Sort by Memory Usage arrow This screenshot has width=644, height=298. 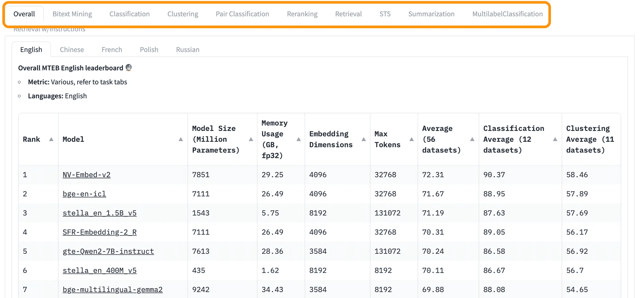[299, 139]
